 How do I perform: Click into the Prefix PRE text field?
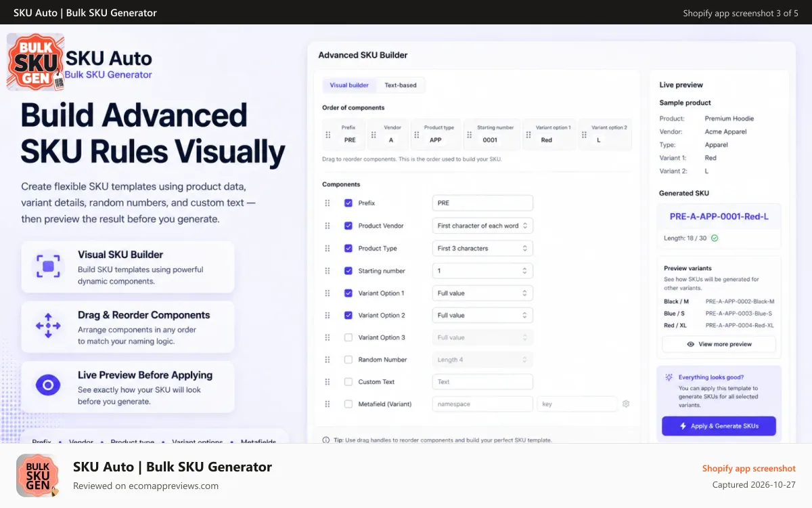[x=482, y=203]
